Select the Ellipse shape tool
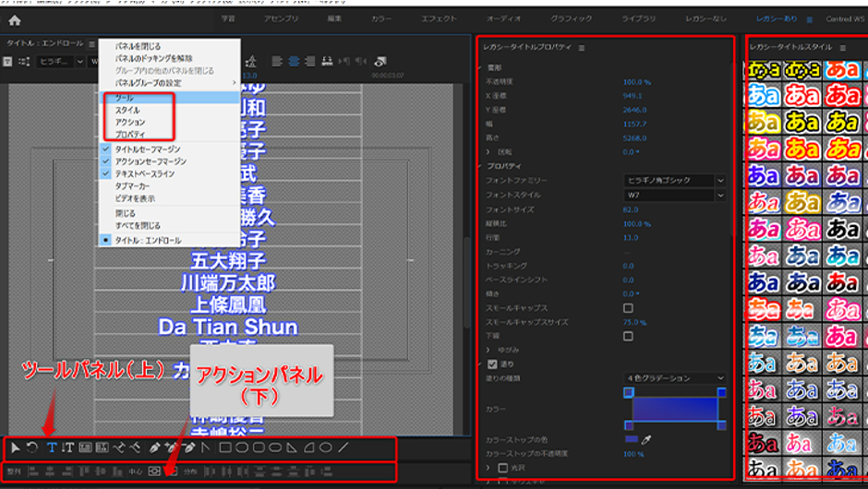 point(326,447)
